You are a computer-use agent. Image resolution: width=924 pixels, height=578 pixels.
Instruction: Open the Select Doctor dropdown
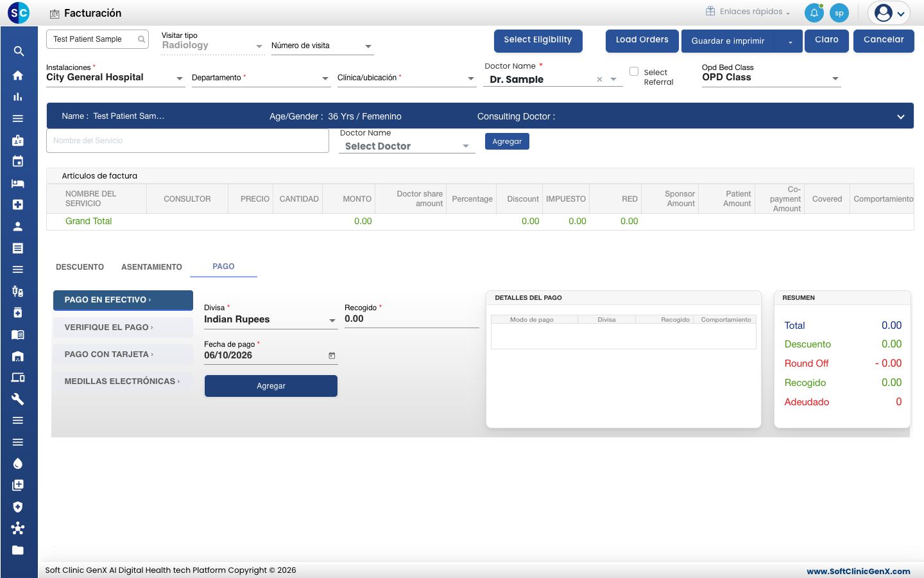tap(407, 146)
